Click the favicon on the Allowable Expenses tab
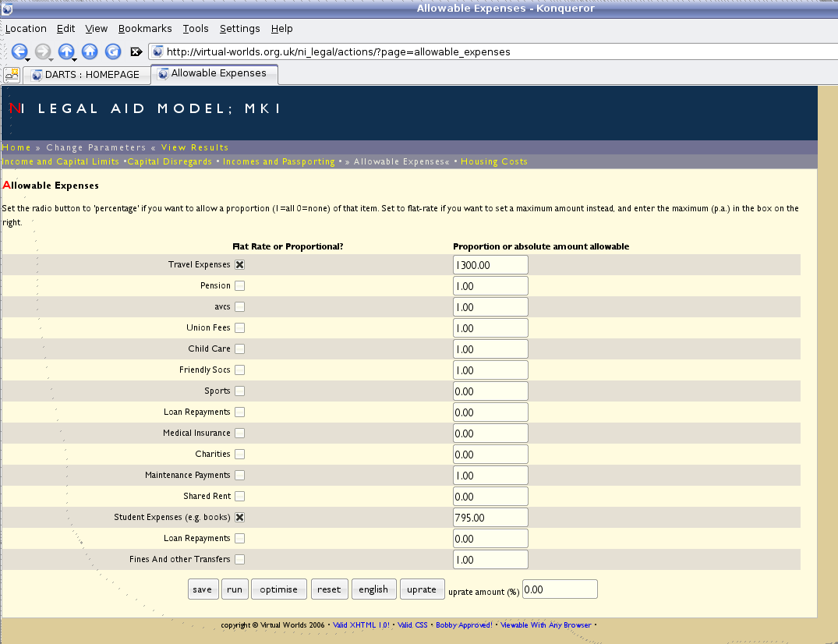 pos(162,75)
